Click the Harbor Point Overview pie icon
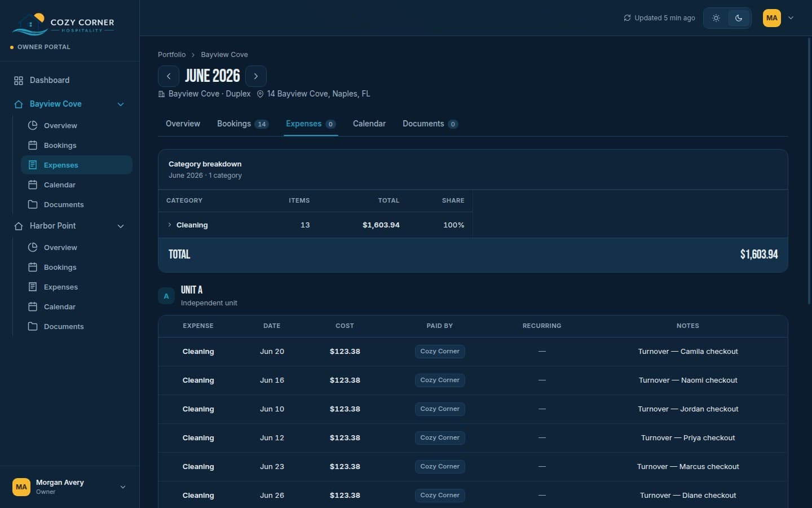The image size is (812, 508). point(33,247)
